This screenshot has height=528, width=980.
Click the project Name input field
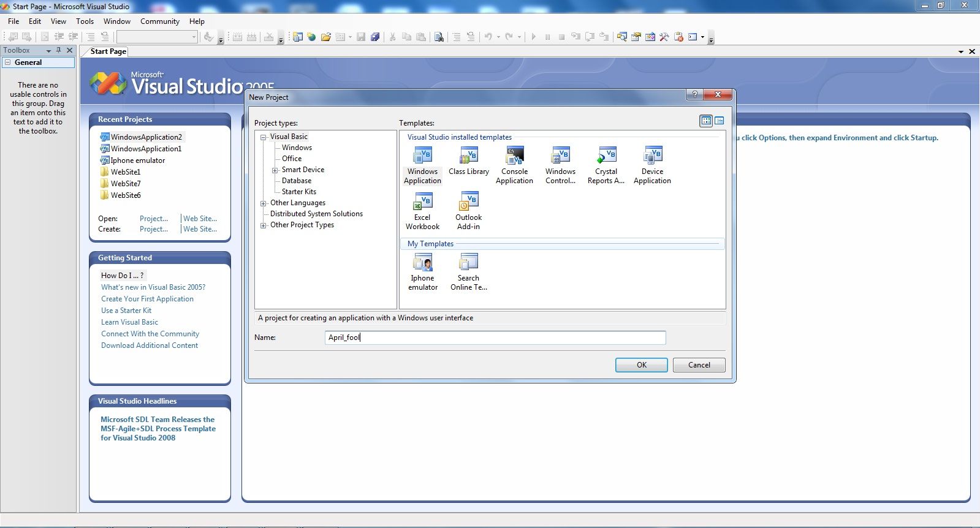click(495, 338)
